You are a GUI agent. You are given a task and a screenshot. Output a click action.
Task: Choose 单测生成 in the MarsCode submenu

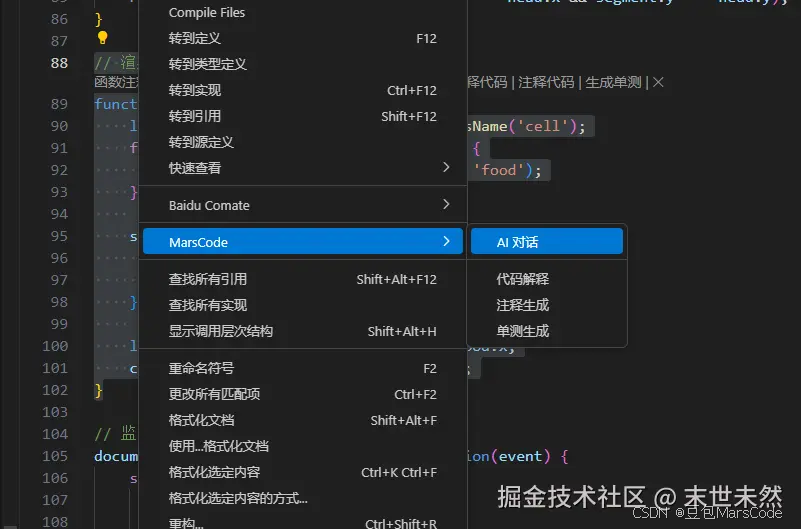tap(547, 331)
